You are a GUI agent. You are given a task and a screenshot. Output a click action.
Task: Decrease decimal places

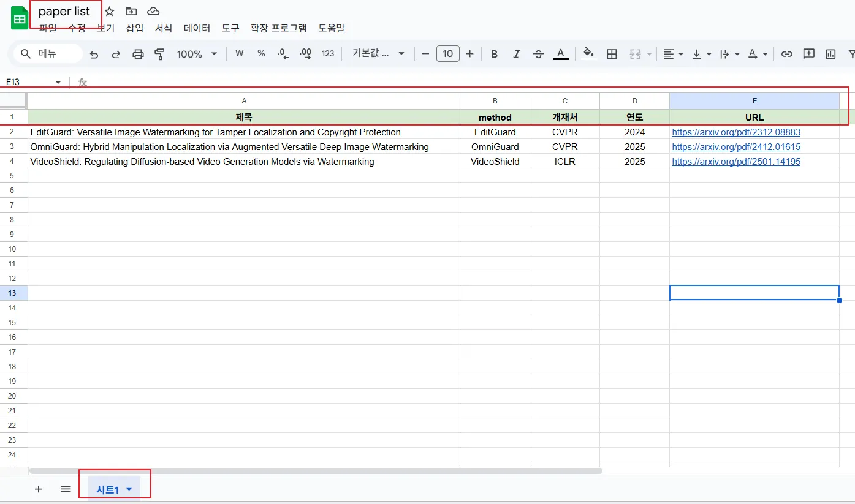(x=283, y=54)
